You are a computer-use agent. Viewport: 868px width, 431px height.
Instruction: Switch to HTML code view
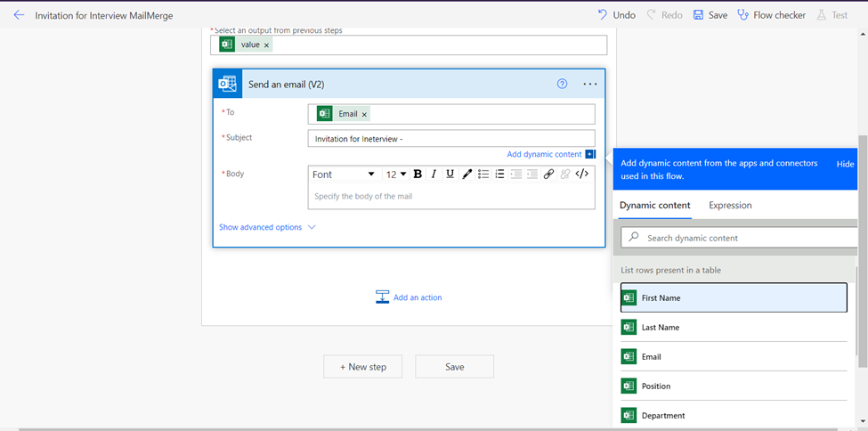pos(581,175)
